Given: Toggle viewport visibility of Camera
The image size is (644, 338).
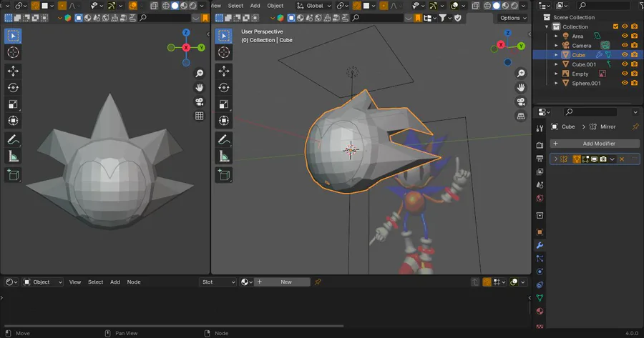Looking at the screenshot, I should tap(625, 46).
